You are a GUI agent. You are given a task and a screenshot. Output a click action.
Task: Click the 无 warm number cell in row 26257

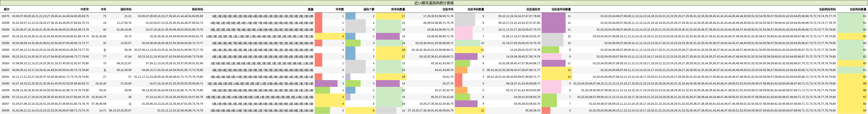coord(130,103)
